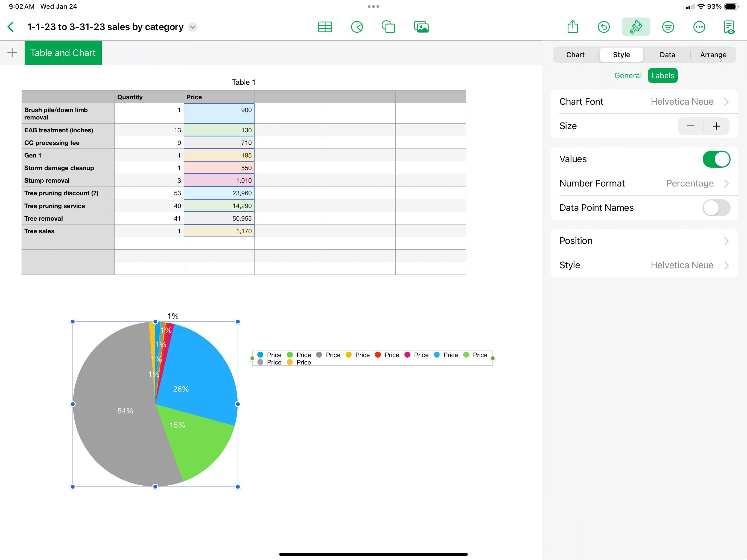Disable the Values toggle
The image size is (747, 560).
[x=717, y=159]
